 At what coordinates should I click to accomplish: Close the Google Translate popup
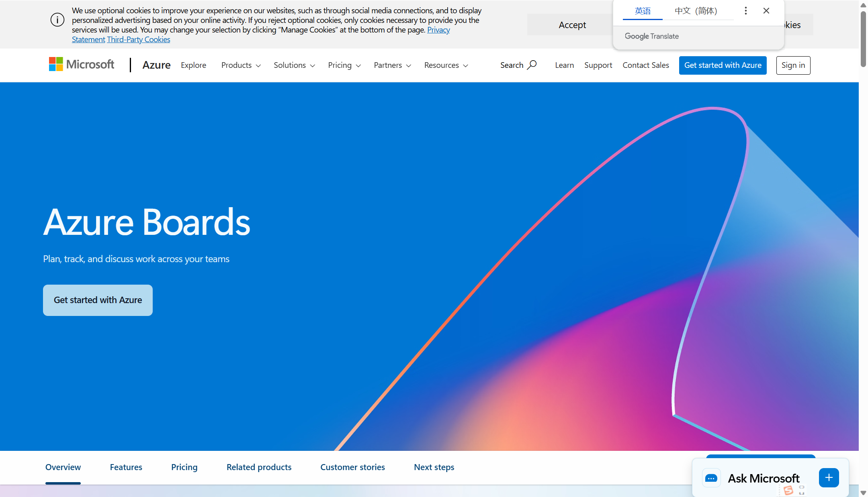coord(766,11)
